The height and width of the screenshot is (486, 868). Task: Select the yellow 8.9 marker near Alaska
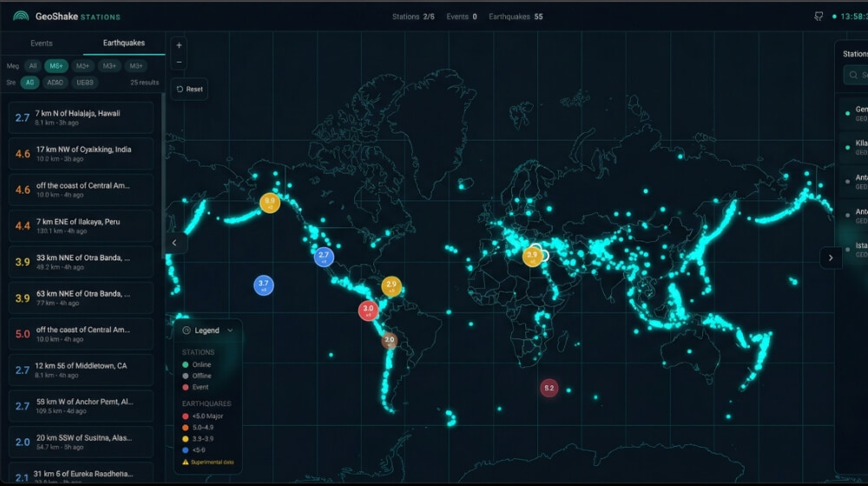(270, 202)
